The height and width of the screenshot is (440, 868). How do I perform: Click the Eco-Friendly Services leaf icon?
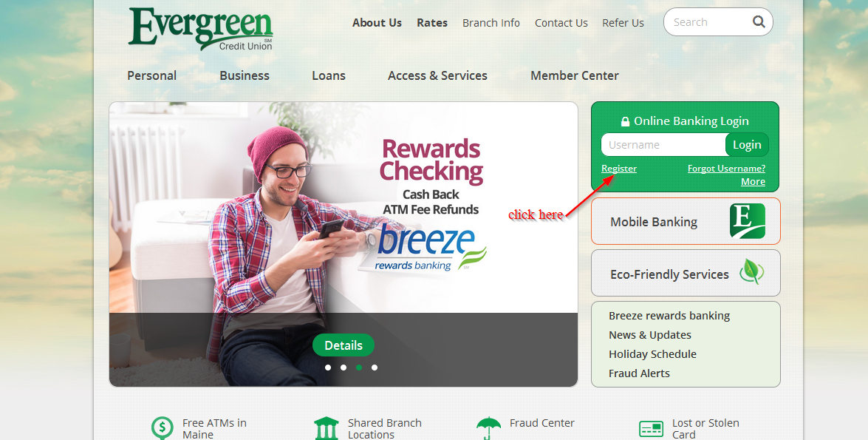pos(751,272)
